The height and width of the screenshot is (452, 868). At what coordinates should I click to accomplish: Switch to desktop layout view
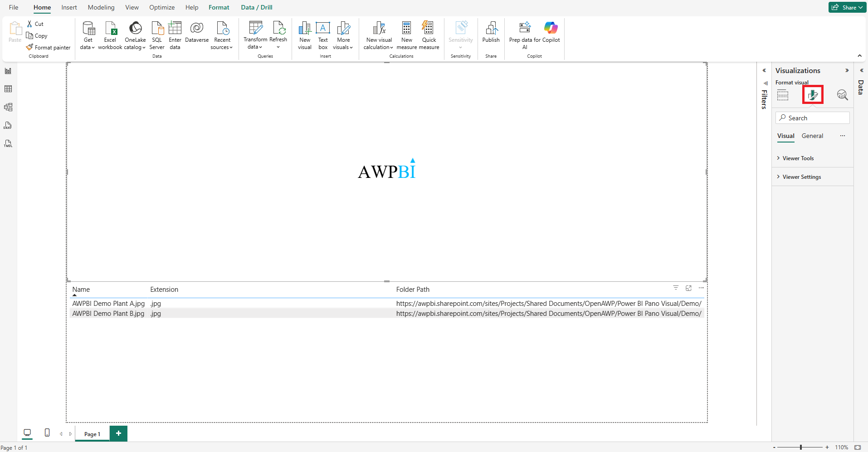click(x=27, y=433)
